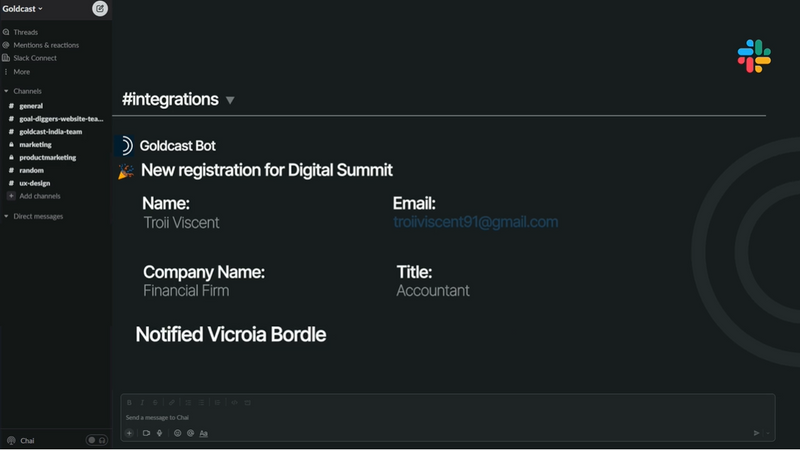This screenshot has width=800, height=450.
Task: Click the mention @ icon in composer
Action: [x=190, y=433]
